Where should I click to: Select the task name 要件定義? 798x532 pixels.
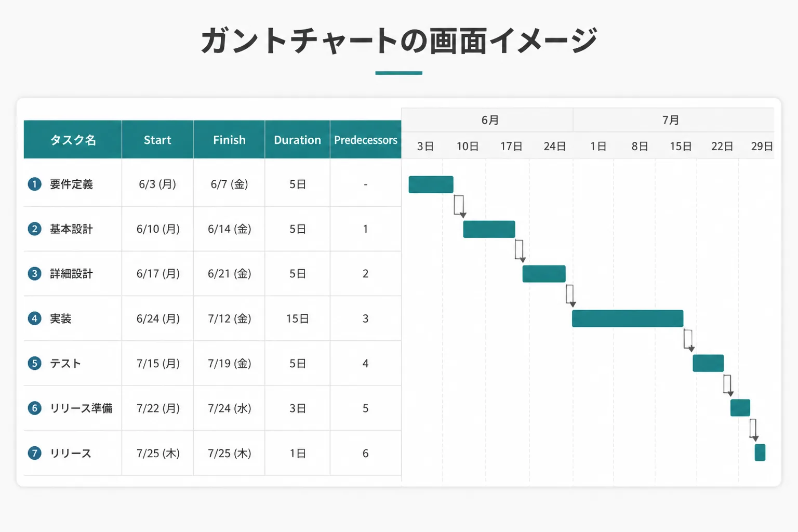(x=71, y=184)
